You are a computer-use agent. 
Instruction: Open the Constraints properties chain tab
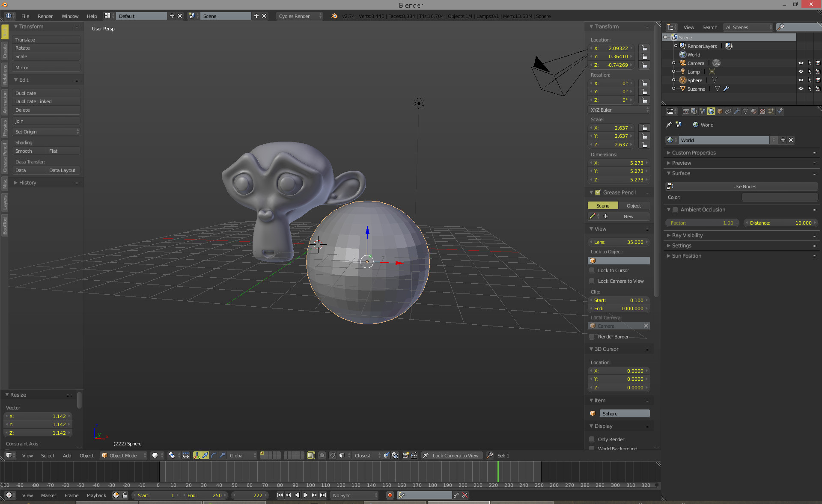(x=728, y=111)
